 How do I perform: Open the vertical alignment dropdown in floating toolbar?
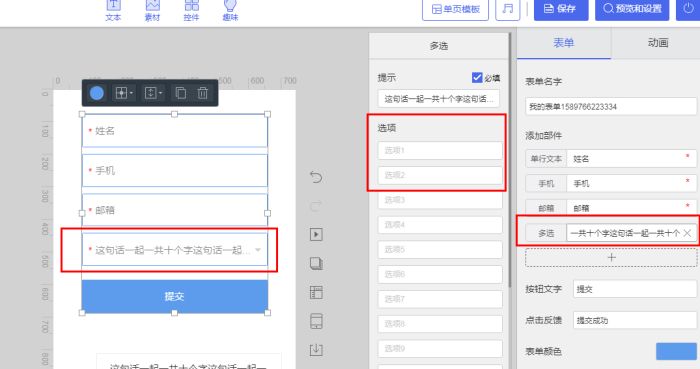(x=153, y=93)
